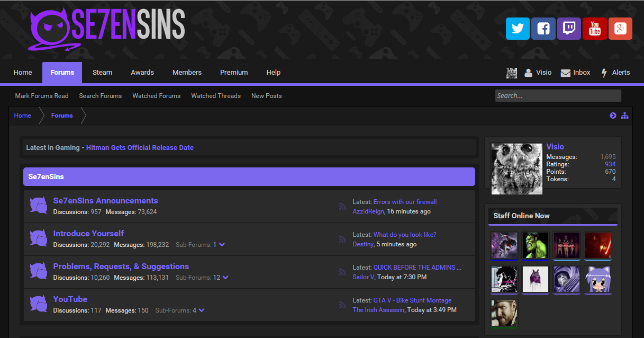Viewport: 644px width, 338px height.
Task: Open Introduce Yourself forum title
Action: (x=89, y=234)
